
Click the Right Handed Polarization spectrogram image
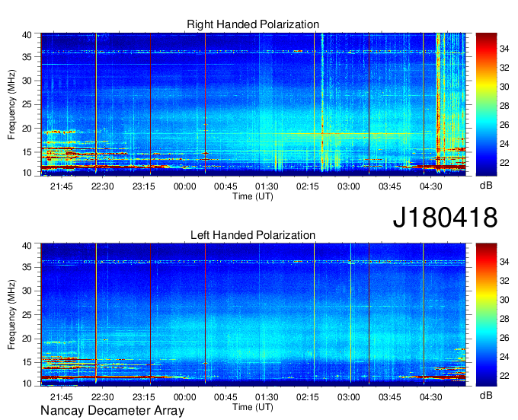click(253, 104)
